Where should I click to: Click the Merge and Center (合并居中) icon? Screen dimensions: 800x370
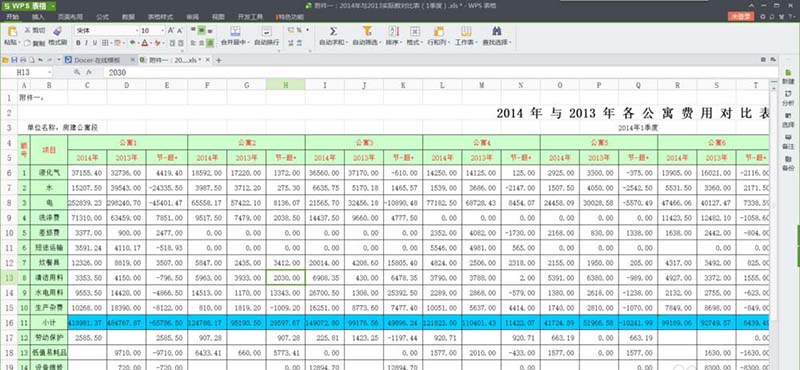(x=235, y=31)
